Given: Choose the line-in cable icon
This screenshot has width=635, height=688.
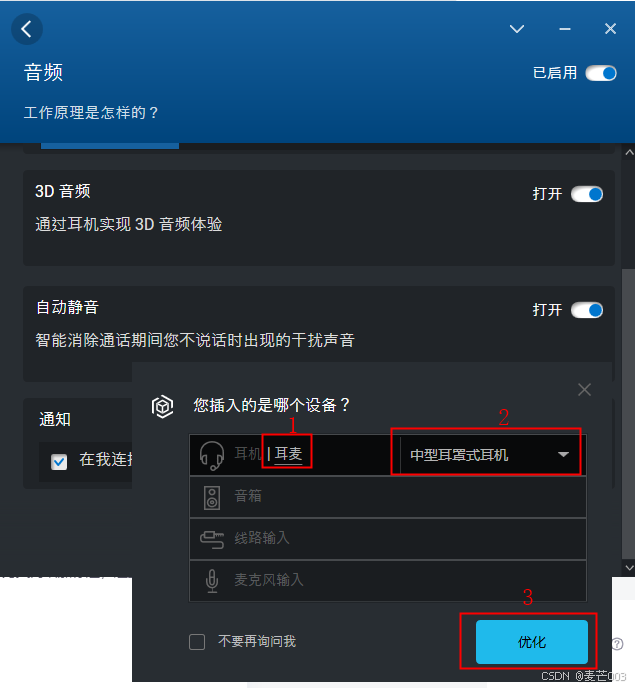Looking at the screenshot, I should 212,539.
